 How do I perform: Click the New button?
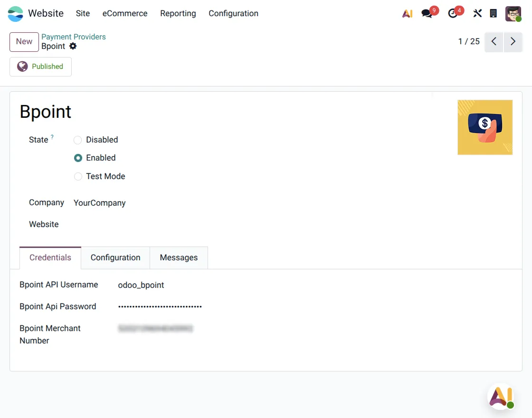tap(24, 42)
